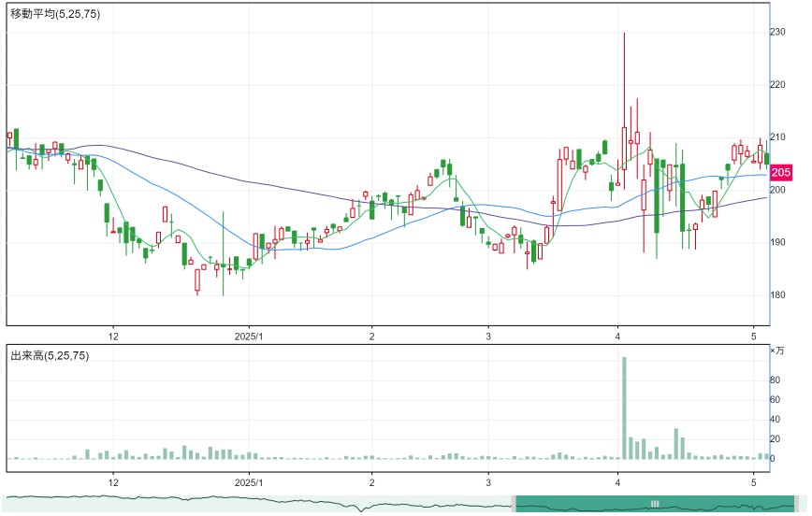This screenshot has height=516, width=812.
Task: Click the tallest volume bar in early April
Action: [x=624, y=408]
